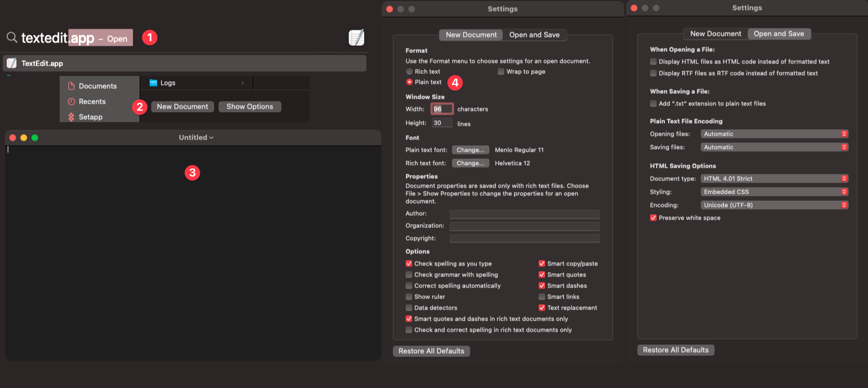Enable Correct spelling automatically

[x=409, y=286]
